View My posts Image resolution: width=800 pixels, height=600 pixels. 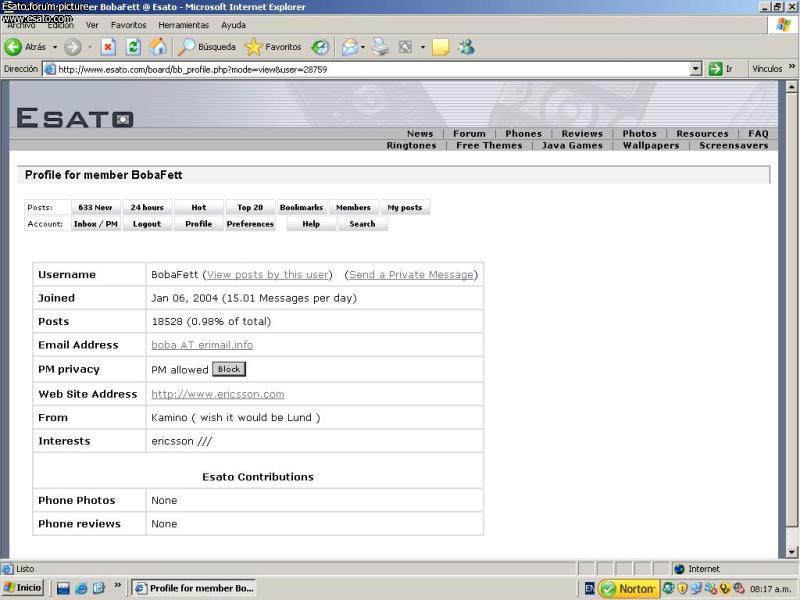click(405, 207)
